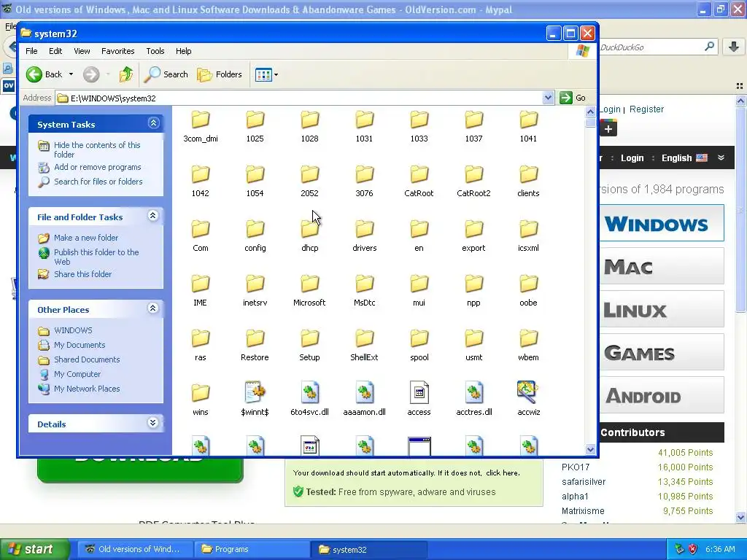Image resolution: width=747 pixels, height=560 pixels.
Task: Select the drivers folder icon
Action: (365, 229)
